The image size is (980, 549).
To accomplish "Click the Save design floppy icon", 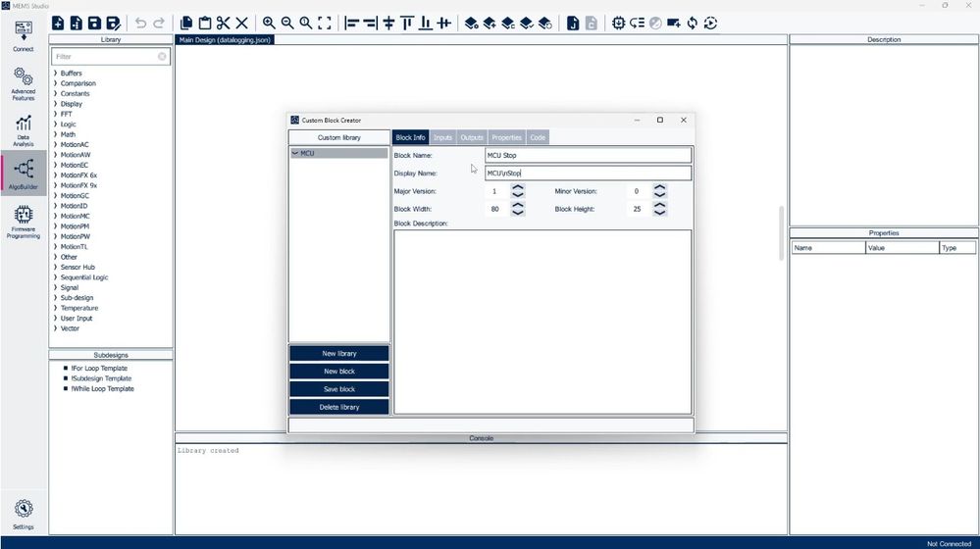I will (94, 24).
